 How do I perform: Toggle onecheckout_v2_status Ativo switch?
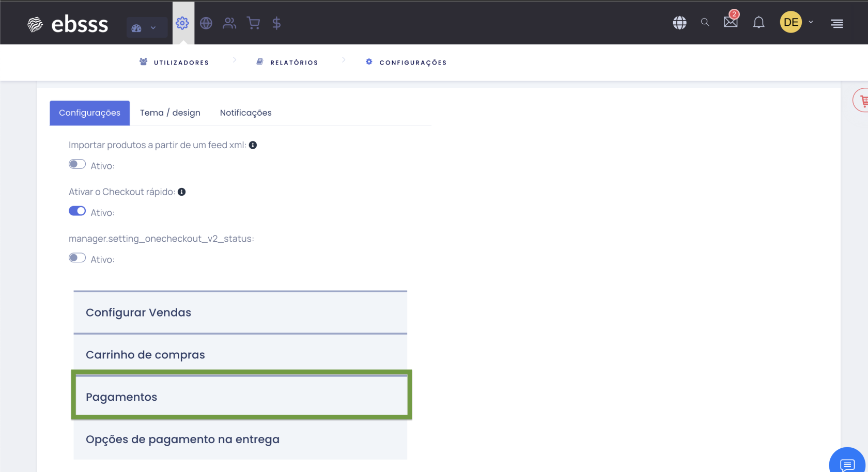pos(78,258)
